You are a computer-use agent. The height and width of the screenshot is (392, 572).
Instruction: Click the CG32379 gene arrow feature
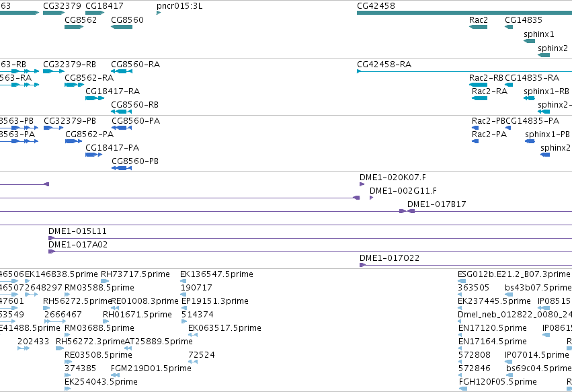click(x=54, y=13)
